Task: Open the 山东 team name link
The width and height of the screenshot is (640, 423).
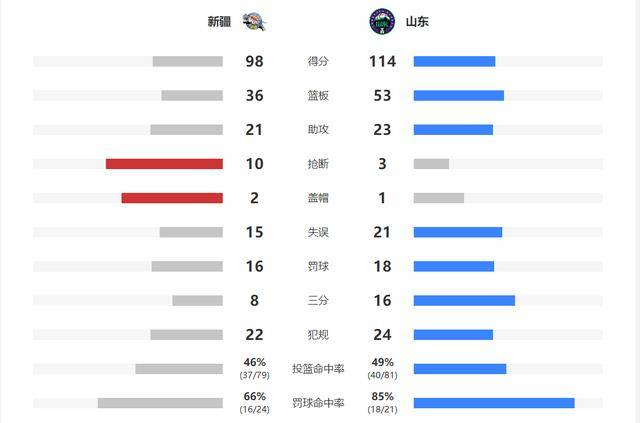Action: click(x=417, y=22)
